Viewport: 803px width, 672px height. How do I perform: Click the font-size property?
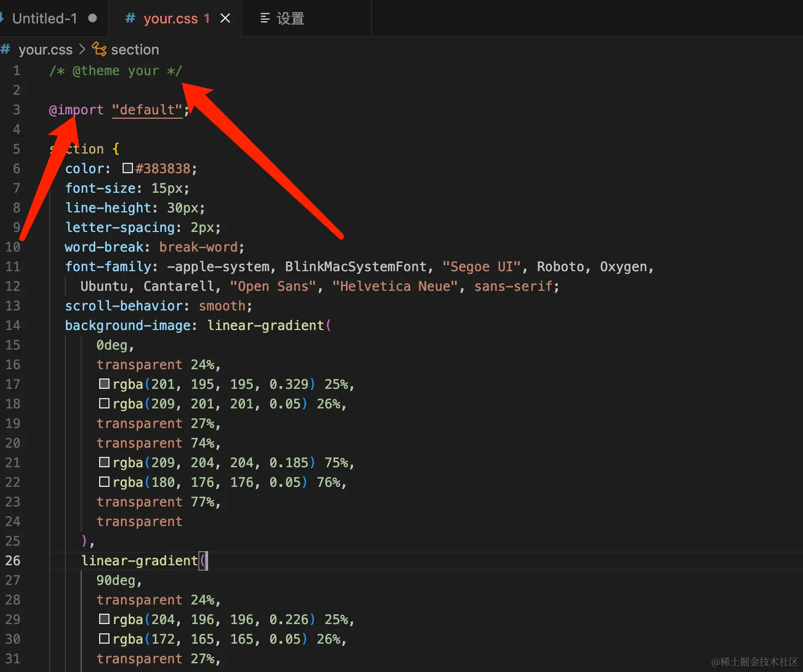click(100, 188)
